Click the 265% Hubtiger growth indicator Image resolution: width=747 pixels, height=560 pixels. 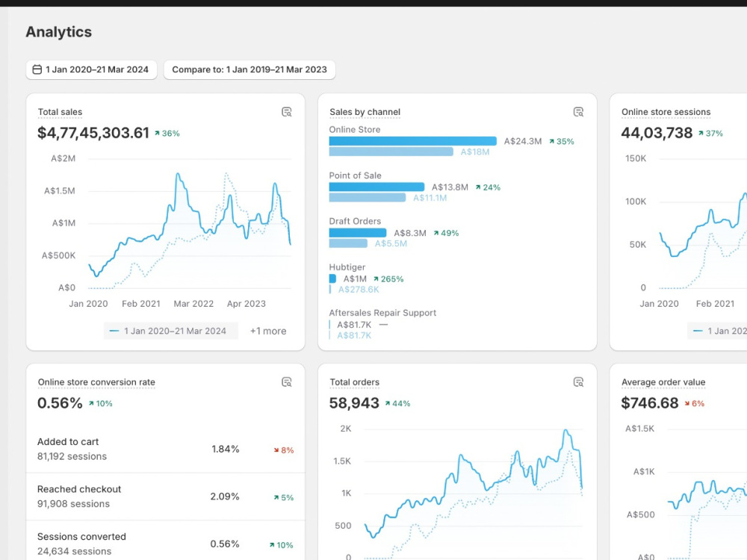pos(388,279)
